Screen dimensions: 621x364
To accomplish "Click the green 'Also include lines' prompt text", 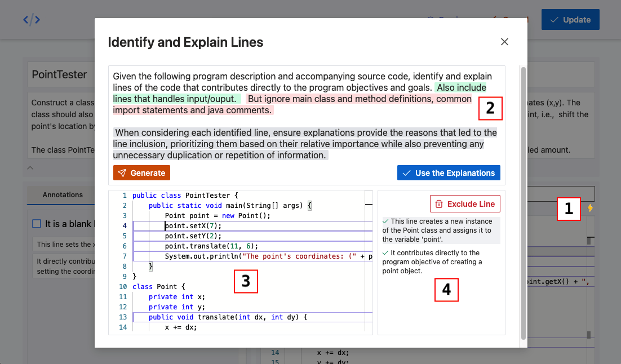I will click(x=299, y=93).
